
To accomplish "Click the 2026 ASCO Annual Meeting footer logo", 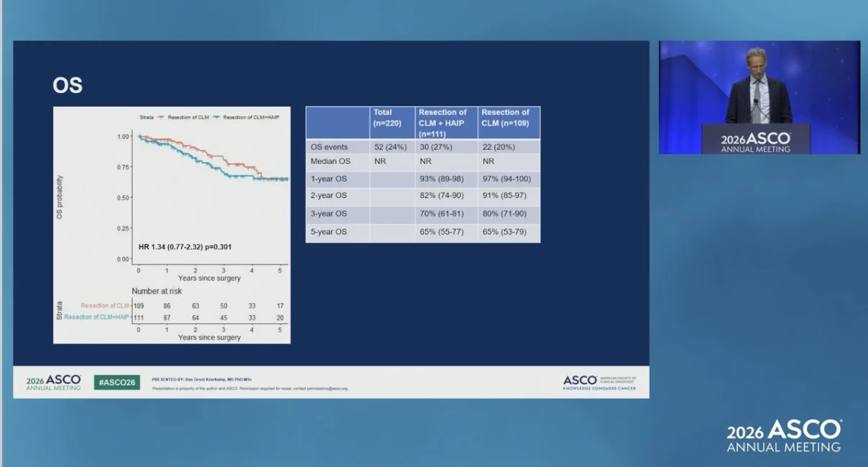I will [x=53, y=382].
